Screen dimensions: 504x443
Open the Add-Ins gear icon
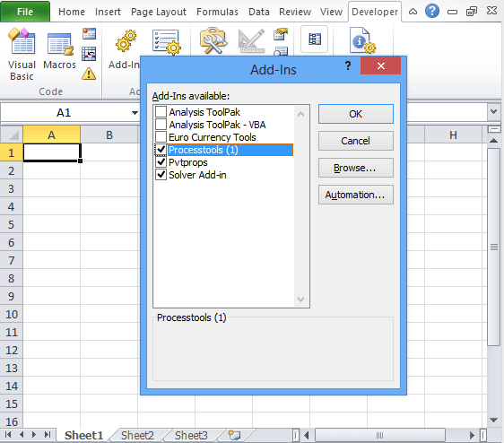pyautogui.click(x=126, y=41)
